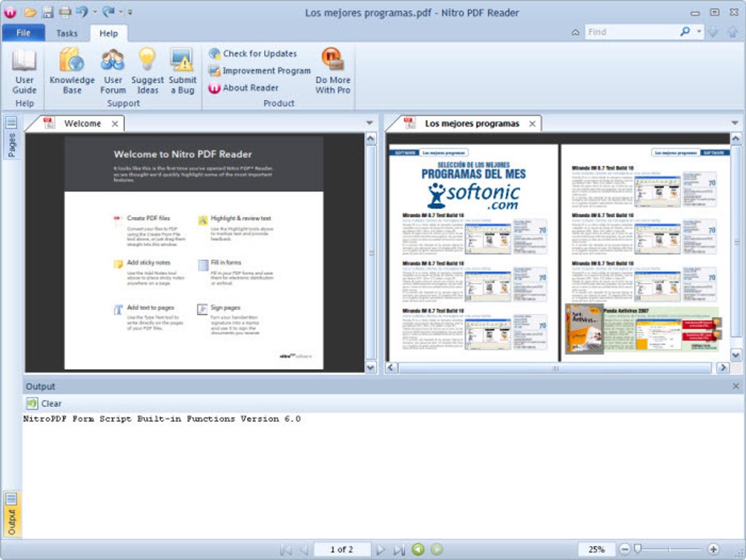Go to the first page
746x560 pixels.
(285, 550)
